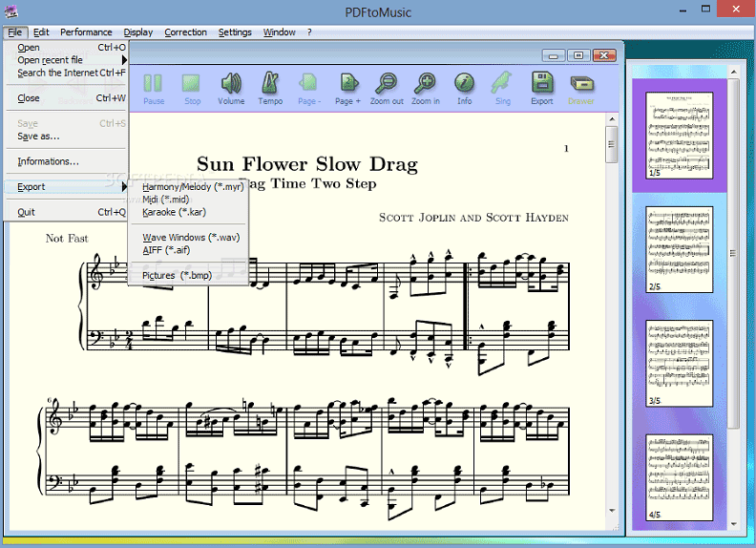Open the File menu
This screenshot has height=548, width=756.
15,32
